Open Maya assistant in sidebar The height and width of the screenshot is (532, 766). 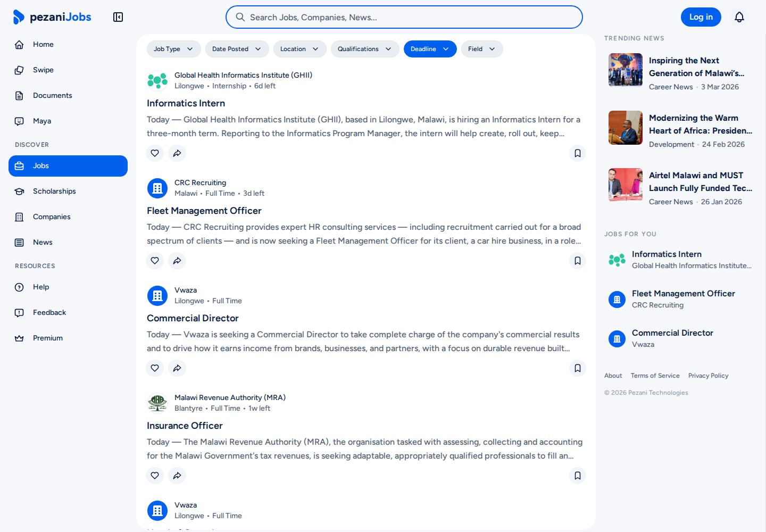pos(68,121)
